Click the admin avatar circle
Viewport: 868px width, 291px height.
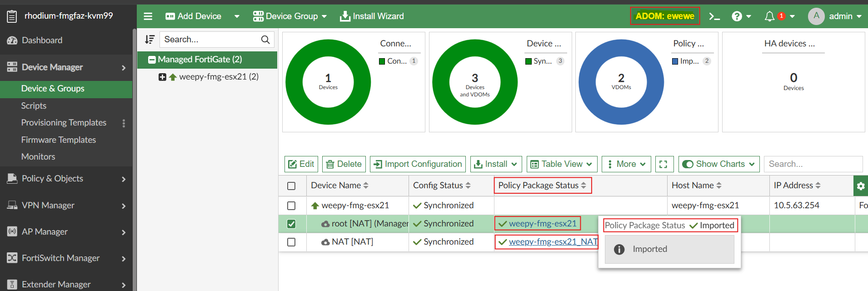click(x=816, y=16)
